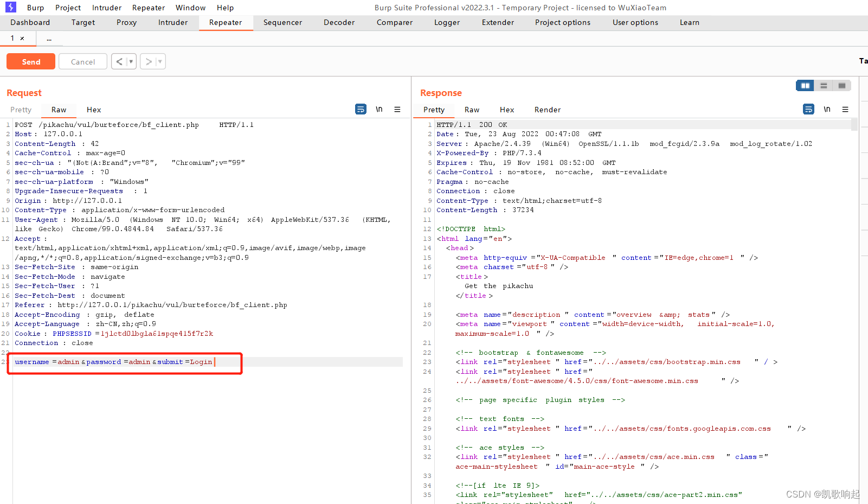Viewport: 868px width, 504px height.
Task: Switch to the Dashboard tab
Action: [30, 22]
